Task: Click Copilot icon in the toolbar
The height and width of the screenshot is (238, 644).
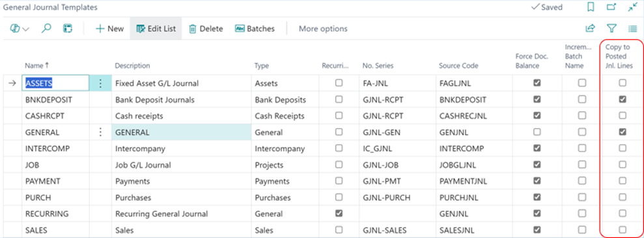Action: point(14,29)
